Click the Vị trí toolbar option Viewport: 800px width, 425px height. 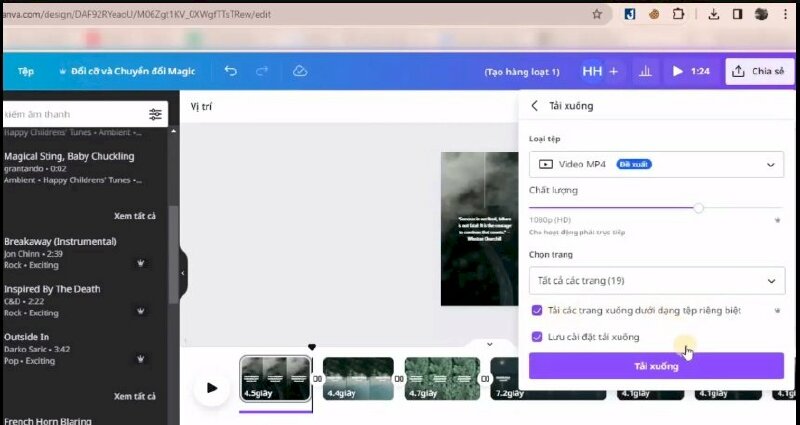(201, 107)
